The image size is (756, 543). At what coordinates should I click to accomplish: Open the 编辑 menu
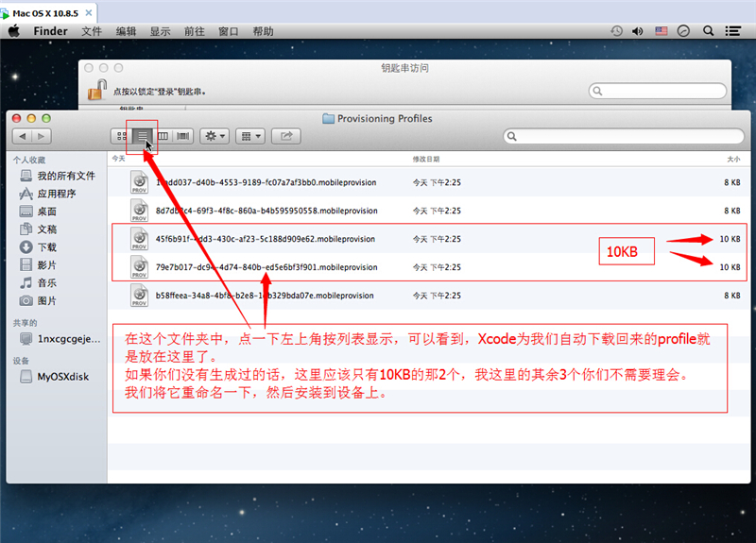(126, 31)
